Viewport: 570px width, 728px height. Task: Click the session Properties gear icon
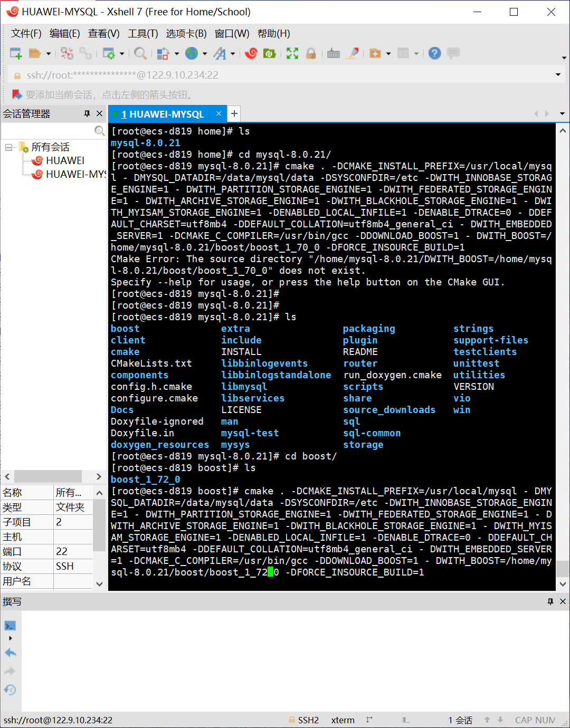coord(109,53)
